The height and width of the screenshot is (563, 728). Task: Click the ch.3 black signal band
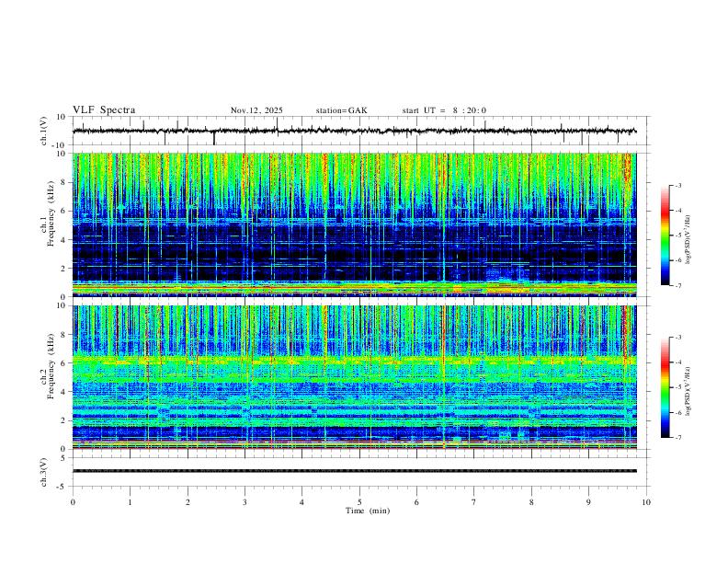coord(354,471)
